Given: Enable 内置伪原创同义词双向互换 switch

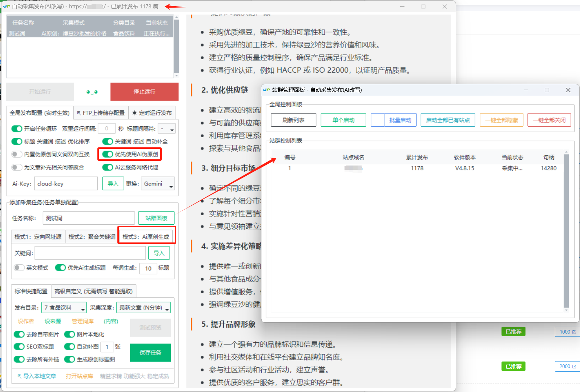Looking at the screenshot, I should click(x=17, y=154).
